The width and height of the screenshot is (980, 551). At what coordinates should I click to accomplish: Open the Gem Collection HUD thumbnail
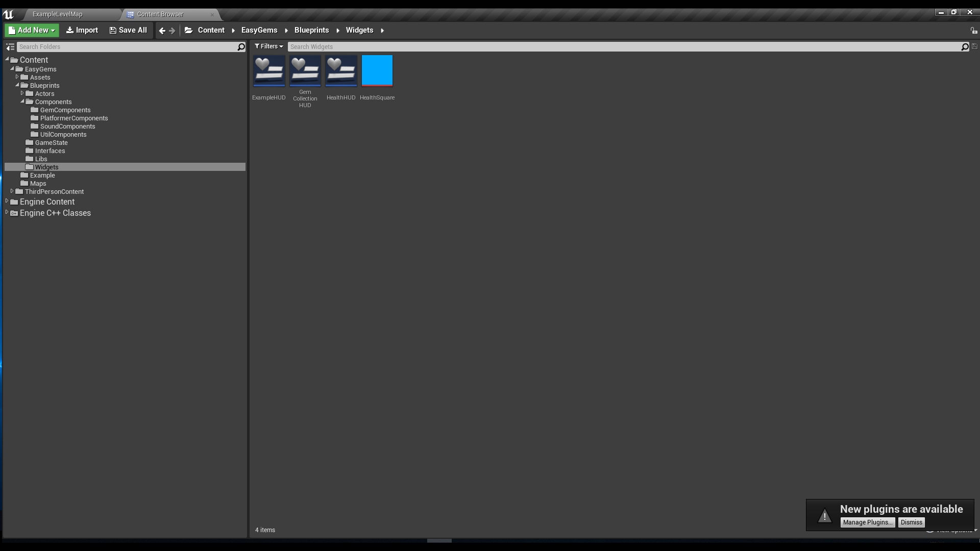click(x=305, y=71)
